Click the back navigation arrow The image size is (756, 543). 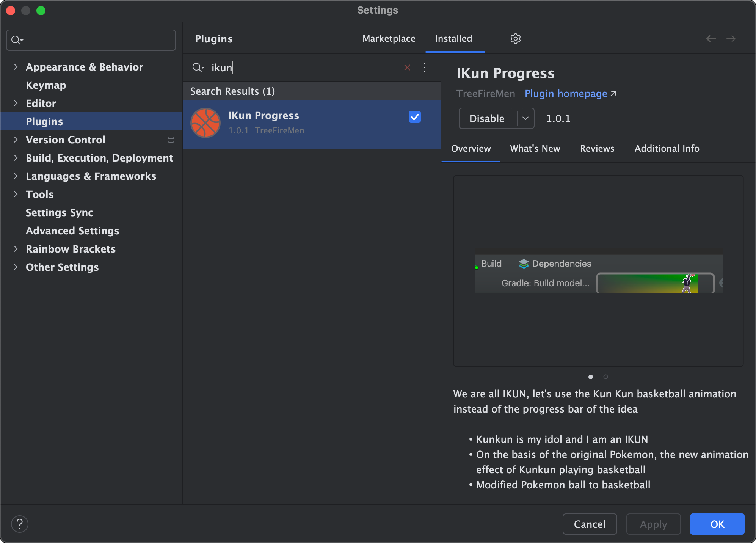[x=711, y=39]
